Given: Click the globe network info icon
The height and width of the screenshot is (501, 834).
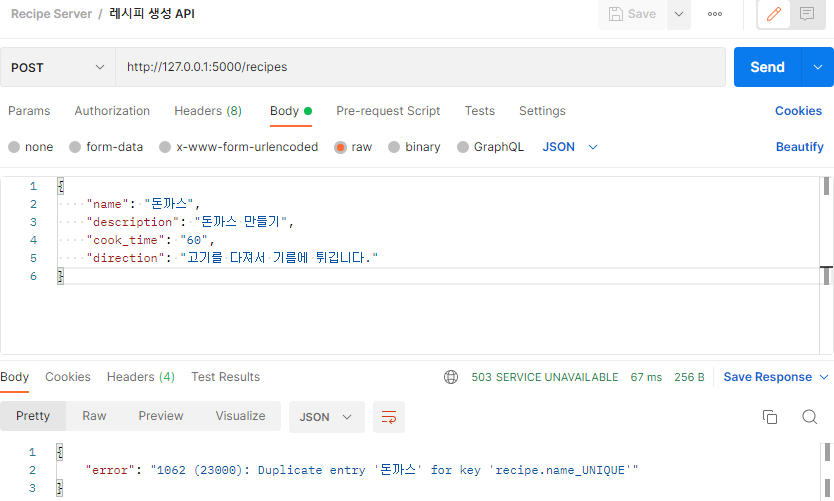Looking at the screenshot, I should 451,377.
